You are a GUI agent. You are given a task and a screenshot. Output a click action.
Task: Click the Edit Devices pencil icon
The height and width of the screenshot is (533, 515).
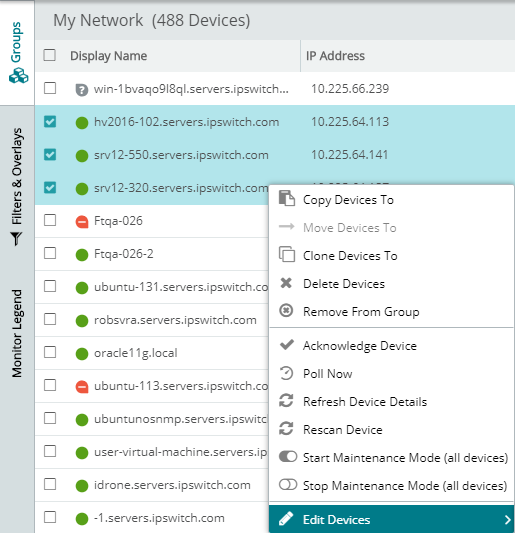(286, 518)
